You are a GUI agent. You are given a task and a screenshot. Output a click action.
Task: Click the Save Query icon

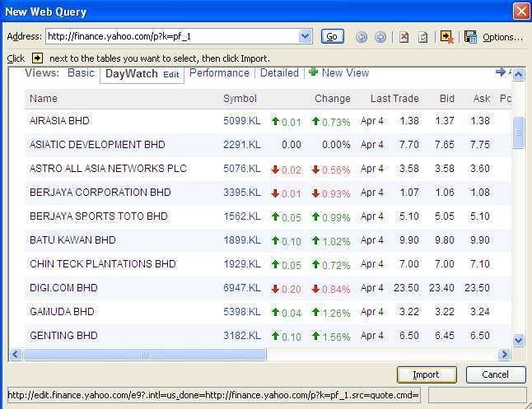pos(470,37)
